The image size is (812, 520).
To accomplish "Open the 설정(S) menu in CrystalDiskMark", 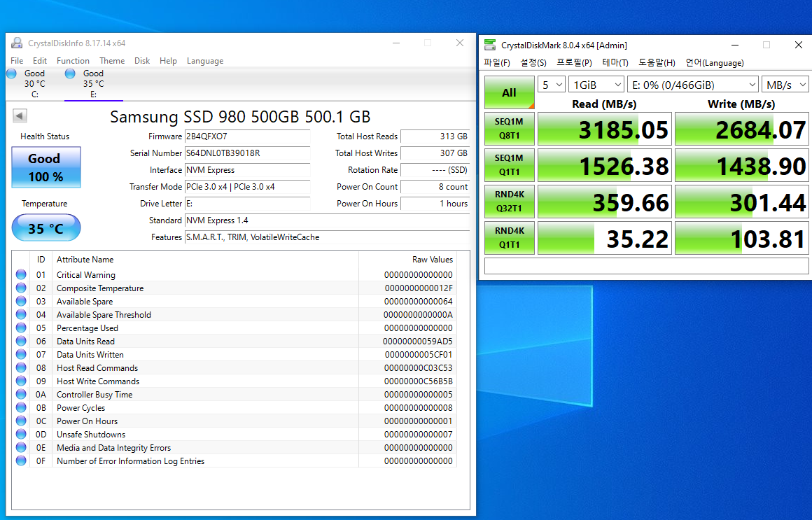I will 533,63.
